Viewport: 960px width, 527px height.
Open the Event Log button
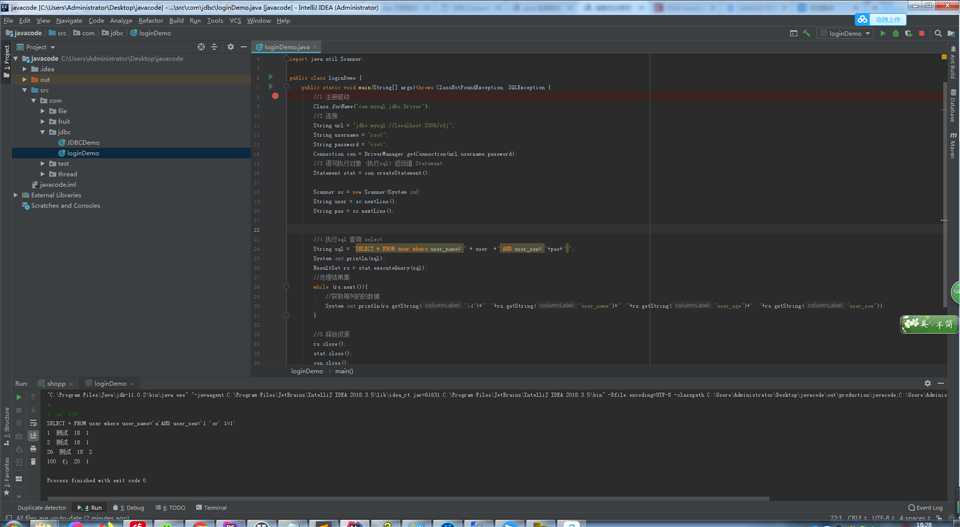point(926,507)
